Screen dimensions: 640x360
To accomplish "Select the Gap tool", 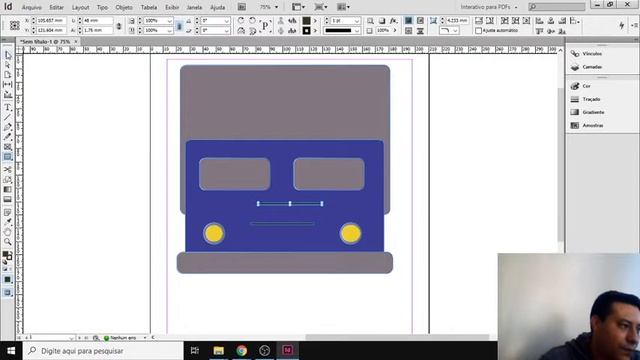I will click(8, 84).
